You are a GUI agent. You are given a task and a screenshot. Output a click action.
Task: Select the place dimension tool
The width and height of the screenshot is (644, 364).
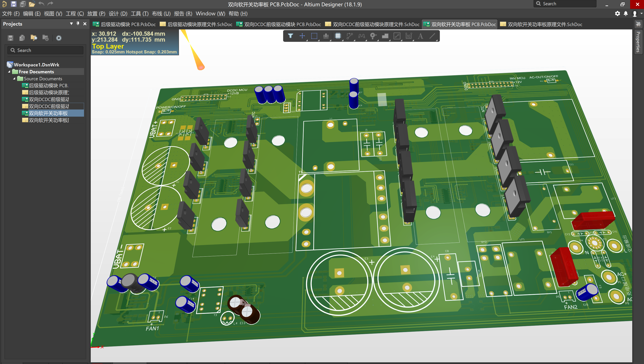tap(409, 36)
